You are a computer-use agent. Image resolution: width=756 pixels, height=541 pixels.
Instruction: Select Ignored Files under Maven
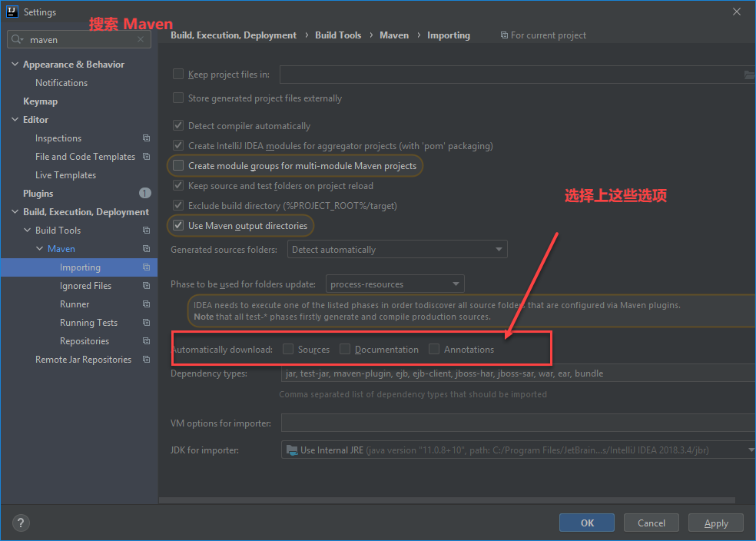tap(85, 285)
